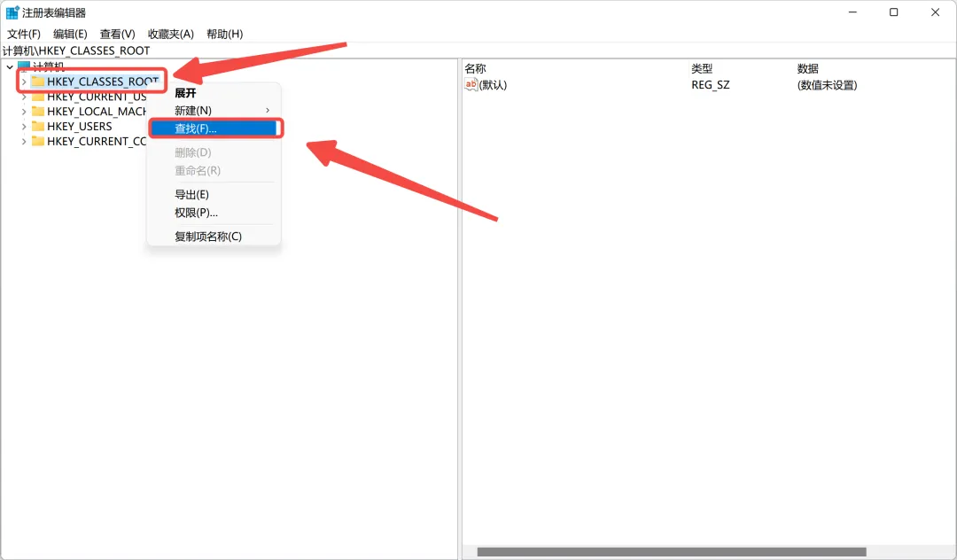The image size is (957, 560).
Task: Click the 计算机 computer icon in tree
Action: pos(24,66)
